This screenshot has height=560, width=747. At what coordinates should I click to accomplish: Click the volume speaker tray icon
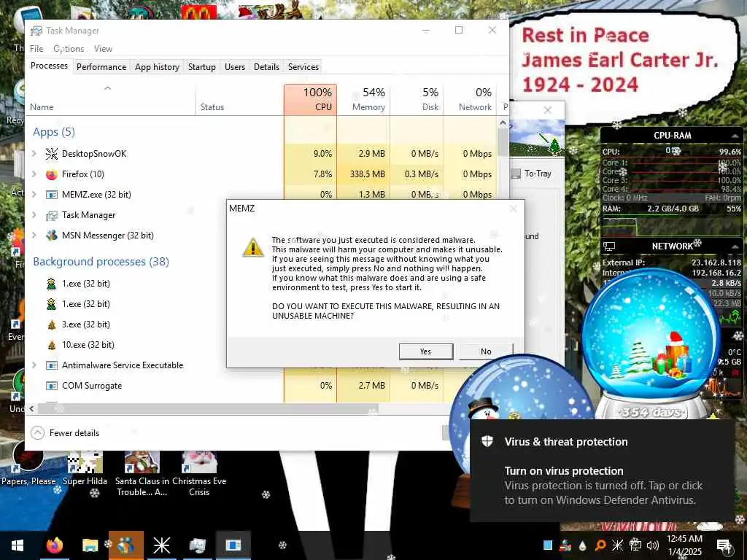[652, 545]
